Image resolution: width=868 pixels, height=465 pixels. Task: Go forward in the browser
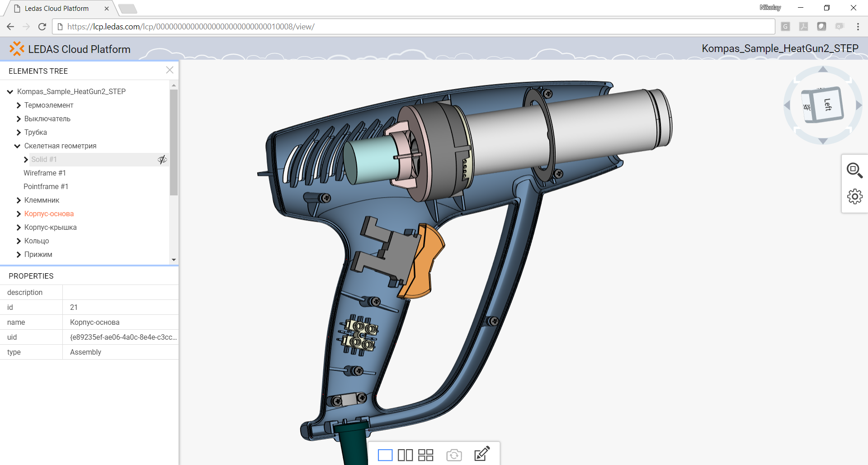click(x=26, y=27)
